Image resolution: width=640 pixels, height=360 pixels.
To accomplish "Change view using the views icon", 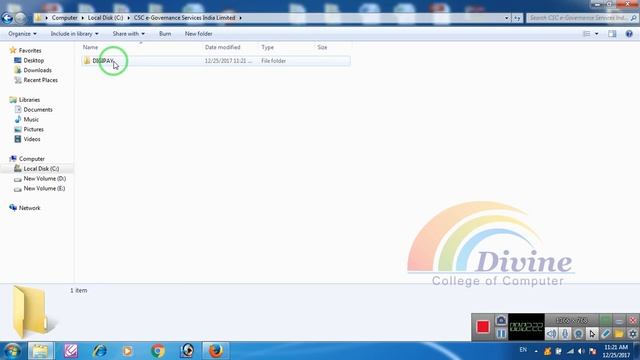I will (x=587, y=34).
